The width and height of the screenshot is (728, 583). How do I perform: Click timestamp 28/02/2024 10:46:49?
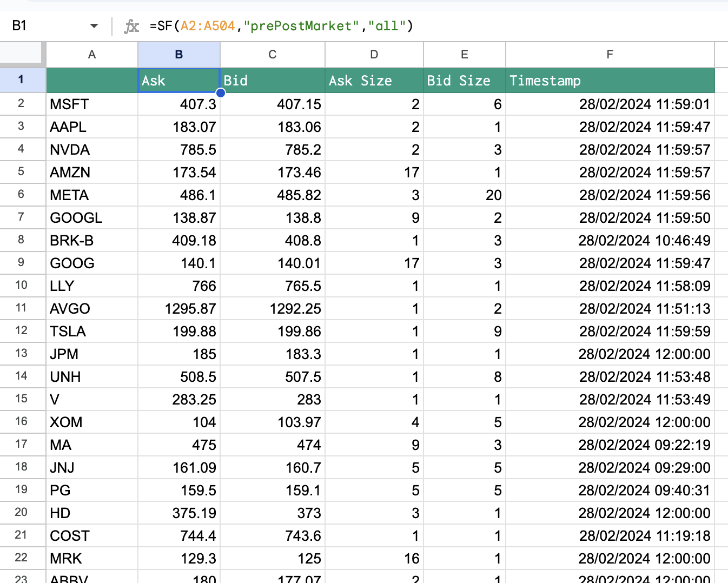(610, 240)
